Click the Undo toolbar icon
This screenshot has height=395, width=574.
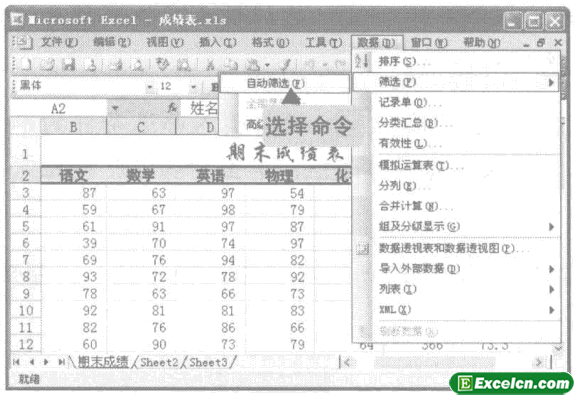coord(310,65)
